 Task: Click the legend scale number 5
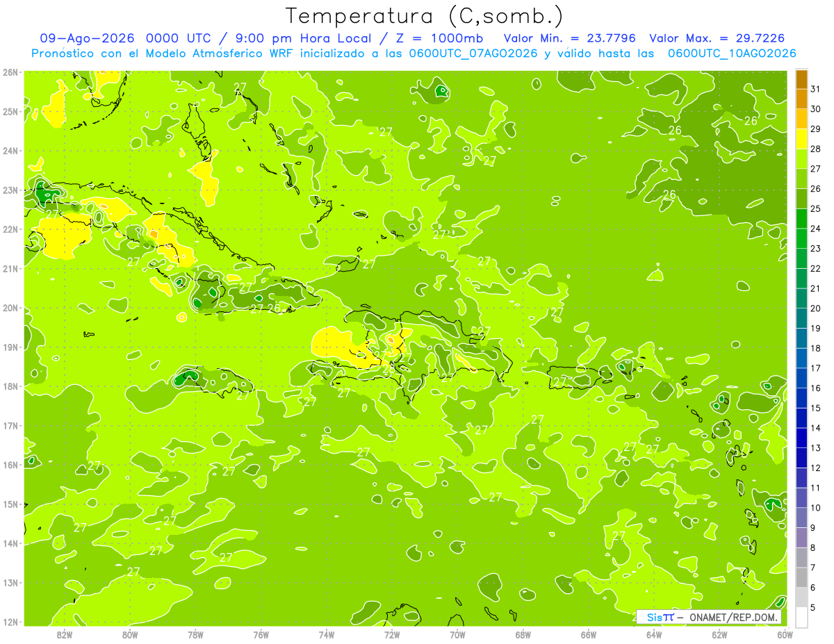point(813,608)
